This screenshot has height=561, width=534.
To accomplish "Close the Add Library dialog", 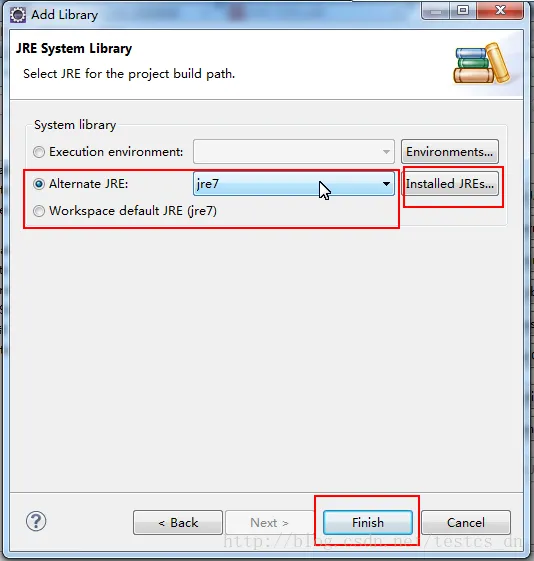I will pyautogui.click(x=500, y=11).
